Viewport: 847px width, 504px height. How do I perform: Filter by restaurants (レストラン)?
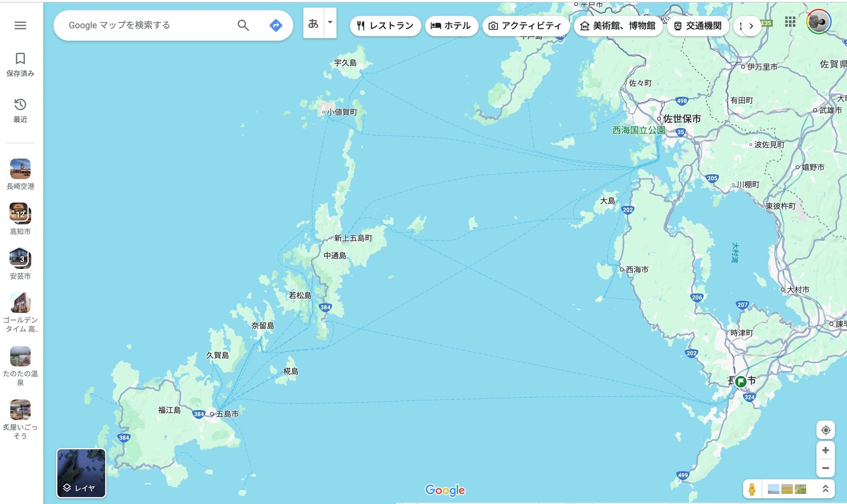click(x=385, y=26)
